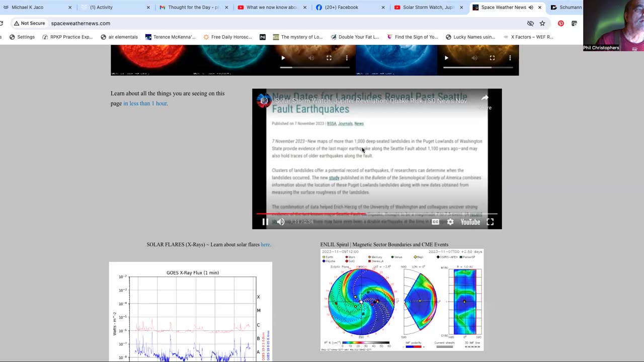The height and width of the screenshot is (362, 644).
Task: Open the S0 News channel avatar
Action: click(x=264, y=101)
